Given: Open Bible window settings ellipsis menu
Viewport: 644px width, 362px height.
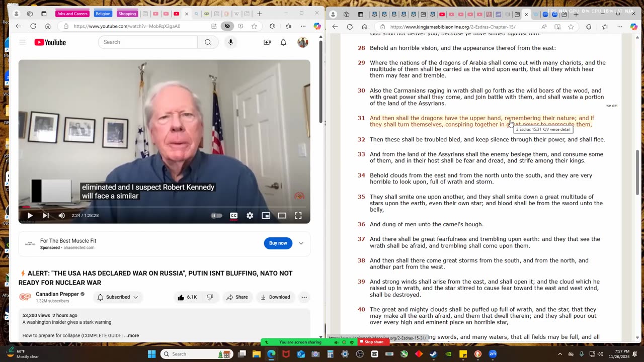Looking at the screenshot, I should coord(619,27).
